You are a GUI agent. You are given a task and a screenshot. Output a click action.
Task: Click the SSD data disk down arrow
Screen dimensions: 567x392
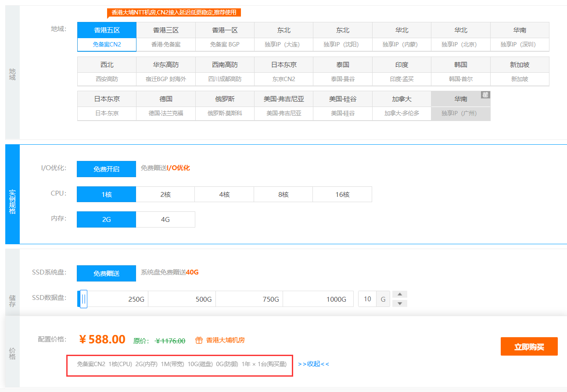[399, 303]
